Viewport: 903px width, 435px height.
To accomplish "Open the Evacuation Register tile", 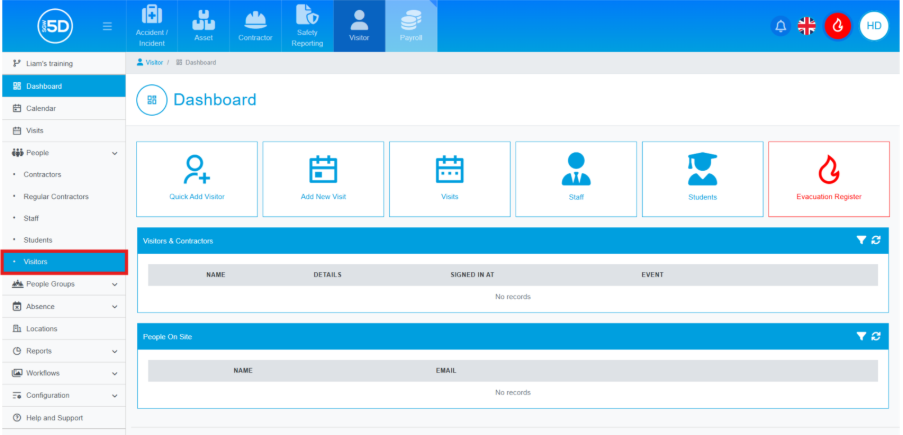I will (828, 179).
